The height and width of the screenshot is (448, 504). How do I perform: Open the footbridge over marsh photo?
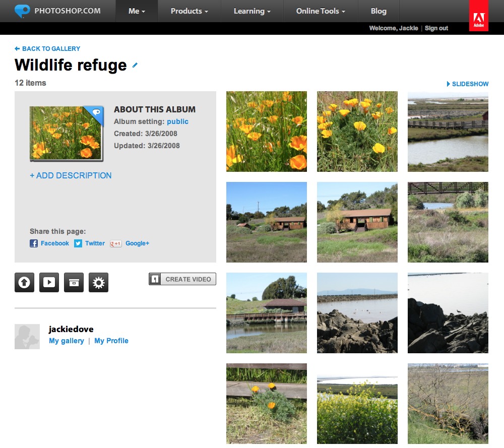(448, 222)
